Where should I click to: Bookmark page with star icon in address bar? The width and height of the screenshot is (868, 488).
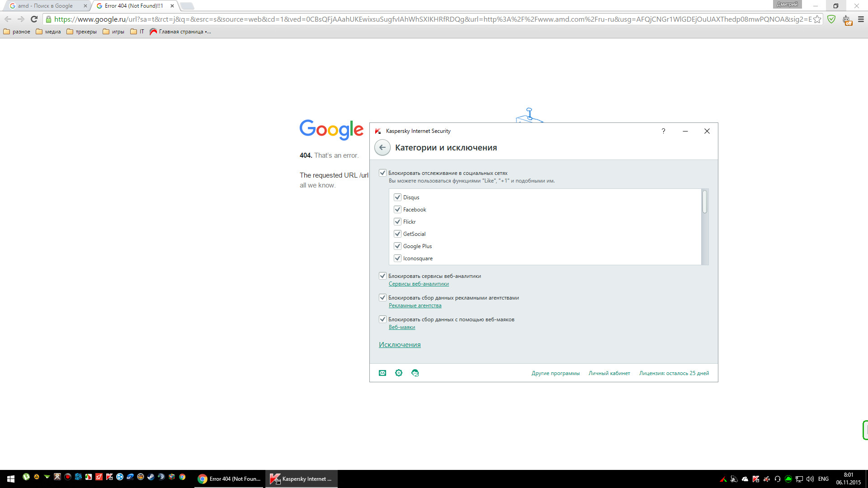(x=817, y=19)
